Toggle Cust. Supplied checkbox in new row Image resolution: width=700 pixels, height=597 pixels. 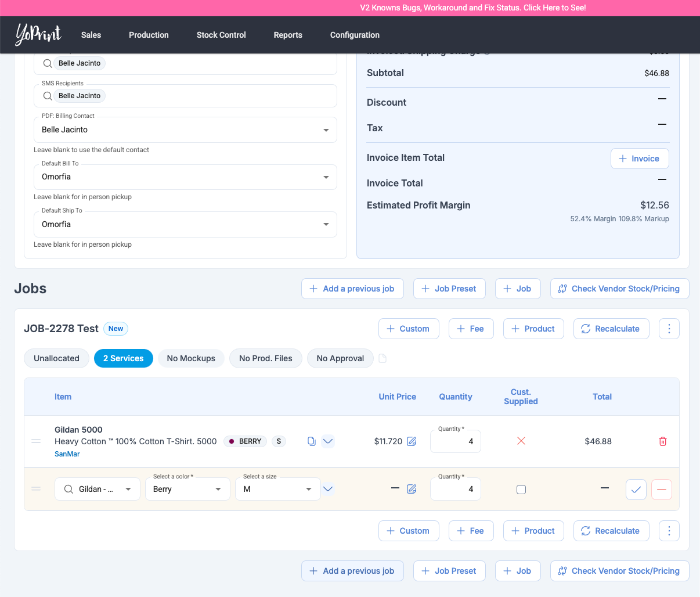[x=521, y=490]
